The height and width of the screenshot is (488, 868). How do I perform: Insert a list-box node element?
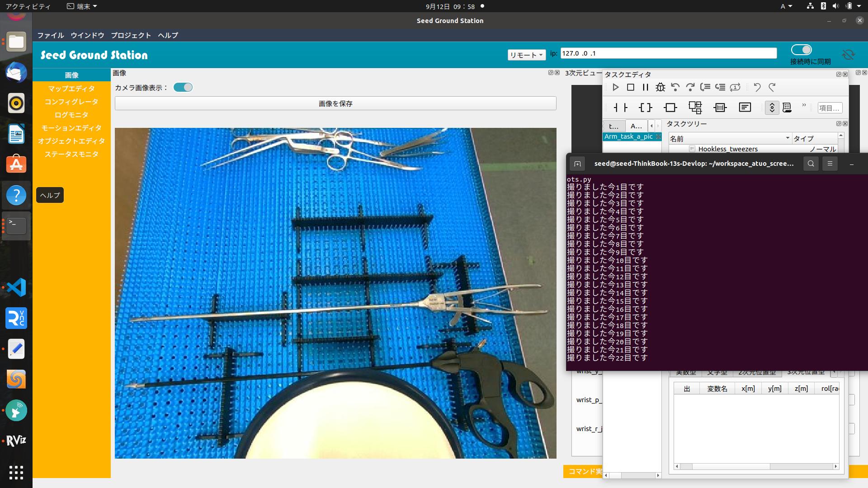[x=720, y=108]
